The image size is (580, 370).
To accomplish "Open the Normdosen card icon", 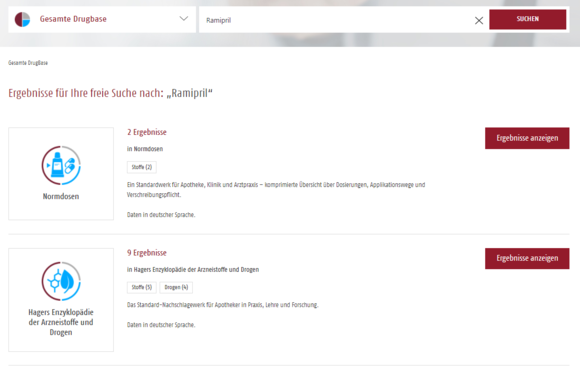I will (61, 165).
